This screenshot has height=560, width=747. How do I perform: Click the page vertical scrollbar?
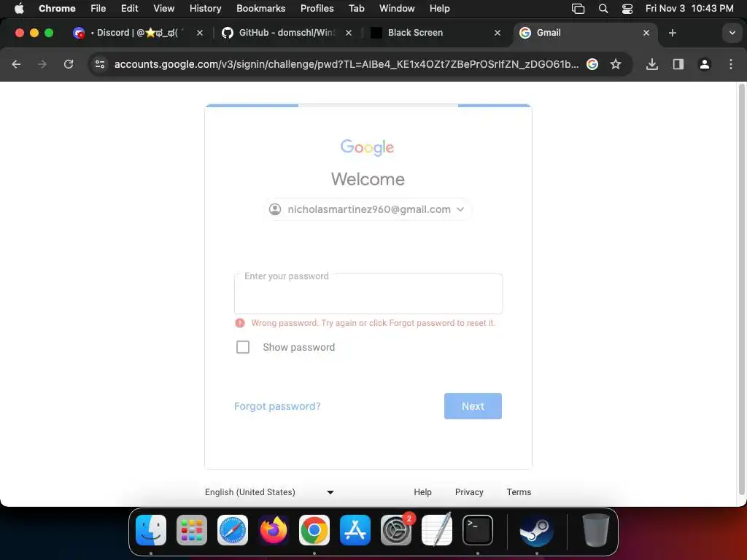(x=741, y=290)
